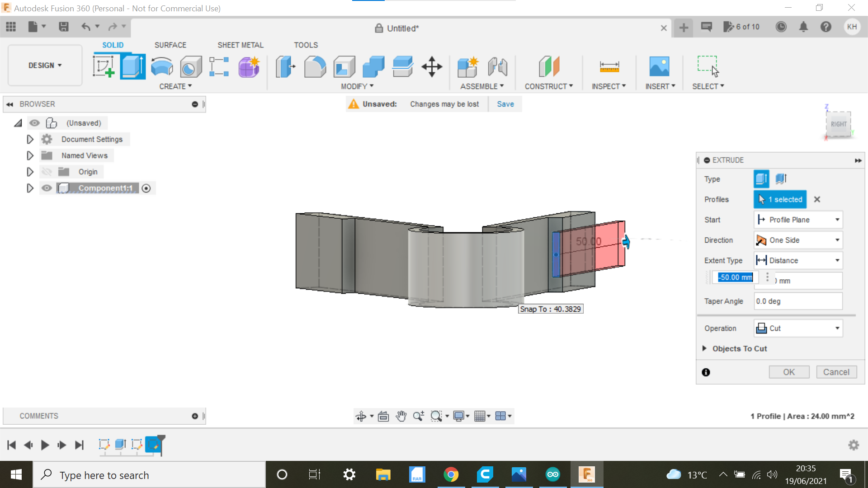Click the Save button in toolbar
This screenshot has width=868, height=488.
pos(64,26)
